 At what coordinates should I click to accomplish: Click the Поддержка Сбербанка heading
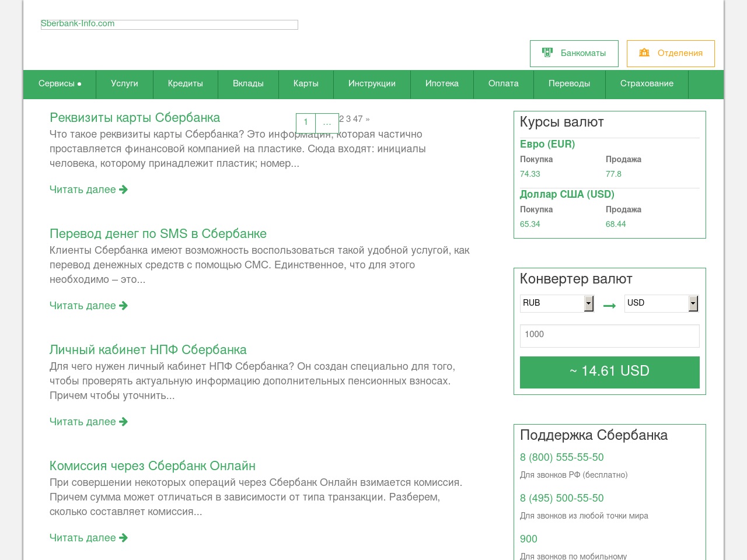tap(594, 435)
